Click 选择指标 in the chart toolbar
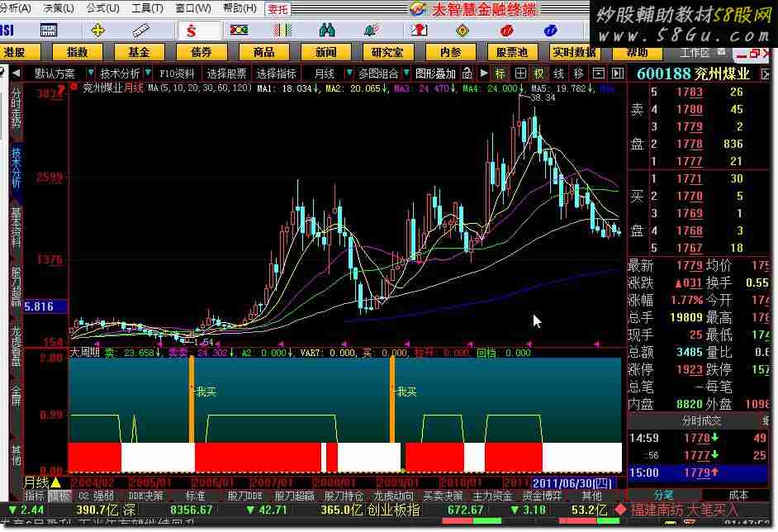Image resolution: width=778 pixels, height=532 pixels. pos(277,74)
